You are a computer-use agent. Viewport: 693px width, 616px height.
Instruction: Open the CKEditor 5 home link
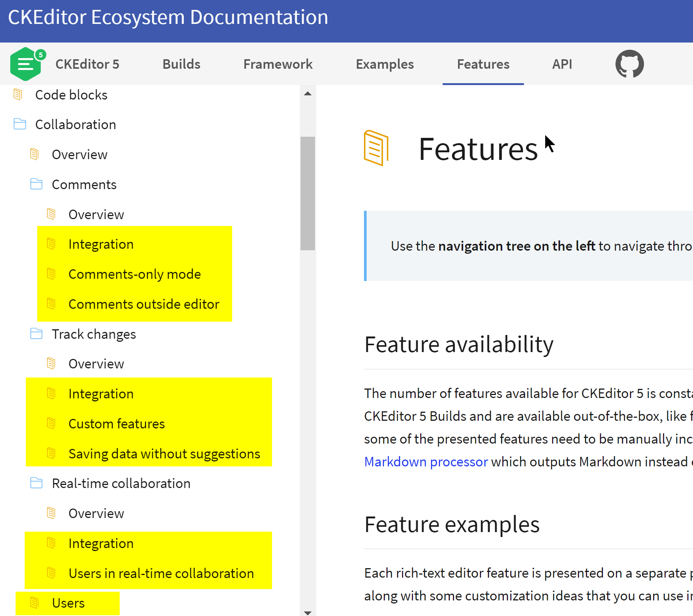pyautogui.click(x=87, y=64)
